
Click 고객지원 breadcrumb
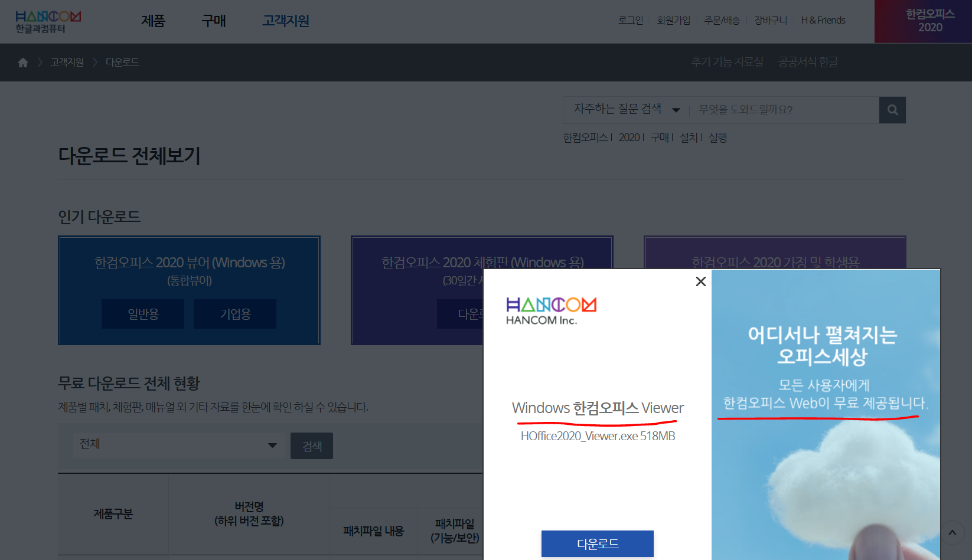click(x=67, y=63)
